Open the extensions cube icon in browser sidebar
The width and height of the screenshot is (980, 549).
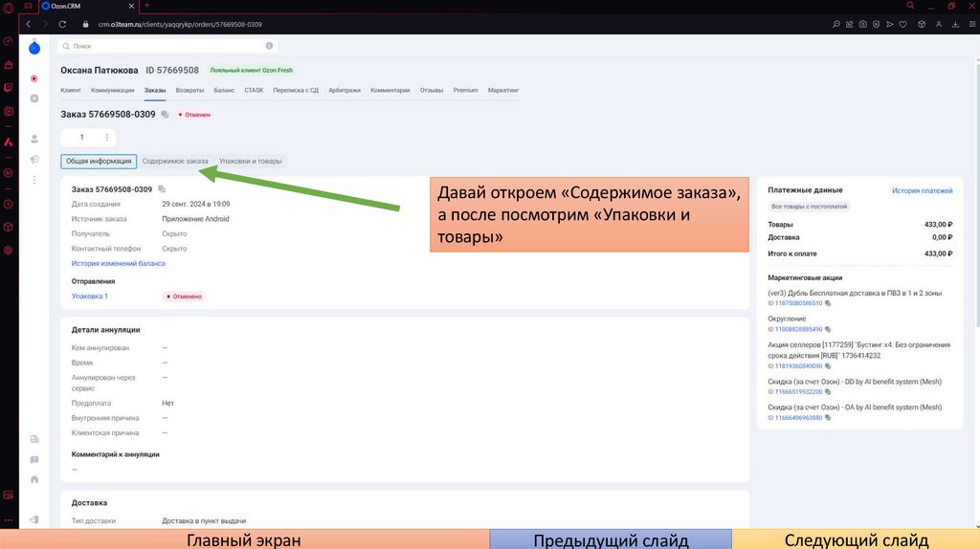[8, 227]
